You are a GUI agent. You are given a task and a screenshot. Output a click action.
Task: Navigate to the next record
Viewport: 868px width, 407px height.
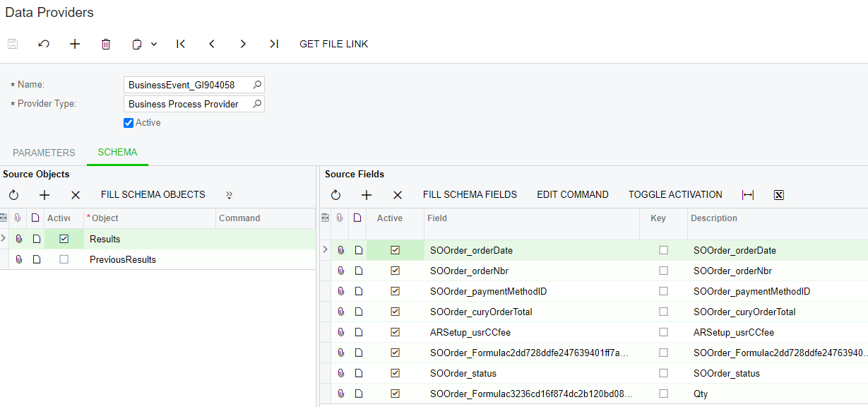click(243, 44)
